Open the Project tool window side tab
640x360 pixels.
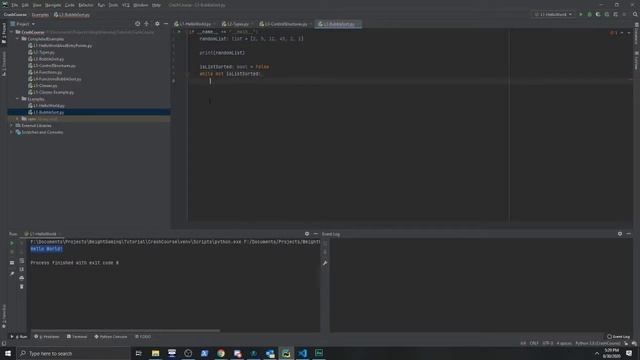coord(4,33)
